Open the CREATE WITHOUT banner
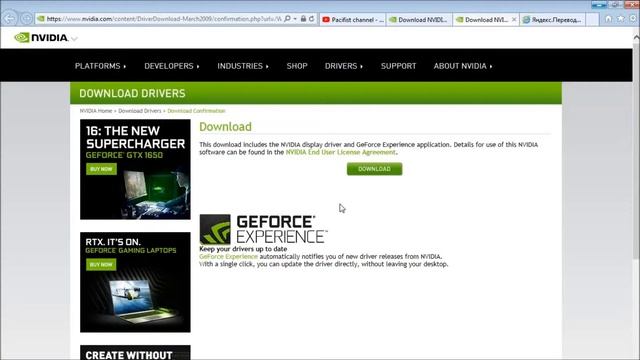This screenshot has width=640, height=360. tap(135, 353)
